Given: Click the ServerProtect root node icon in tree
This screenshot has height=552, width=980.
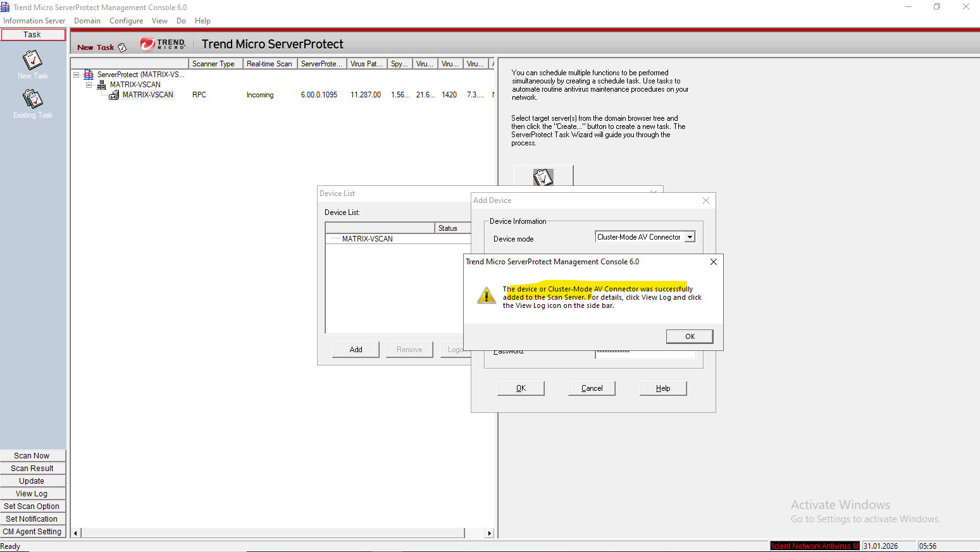Looking at the screenshot, I should tap(89, 75).
